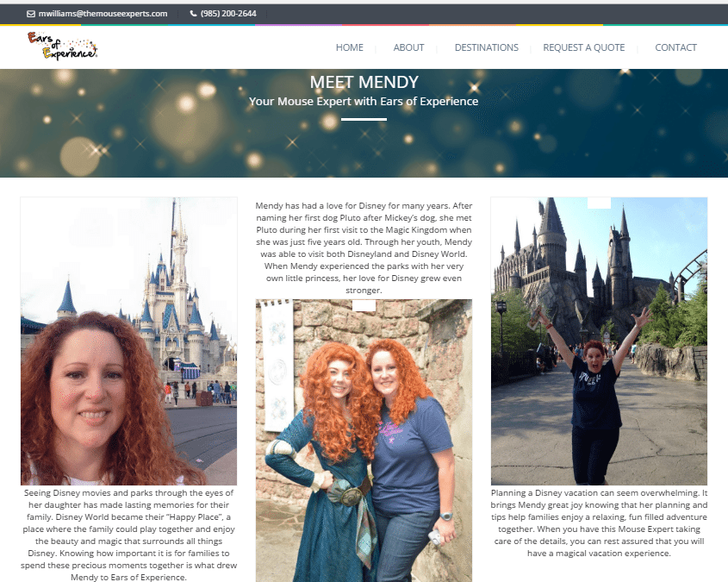
Task: Select REQUEST A QUOTE in navigation
Action: click(583, 47)
